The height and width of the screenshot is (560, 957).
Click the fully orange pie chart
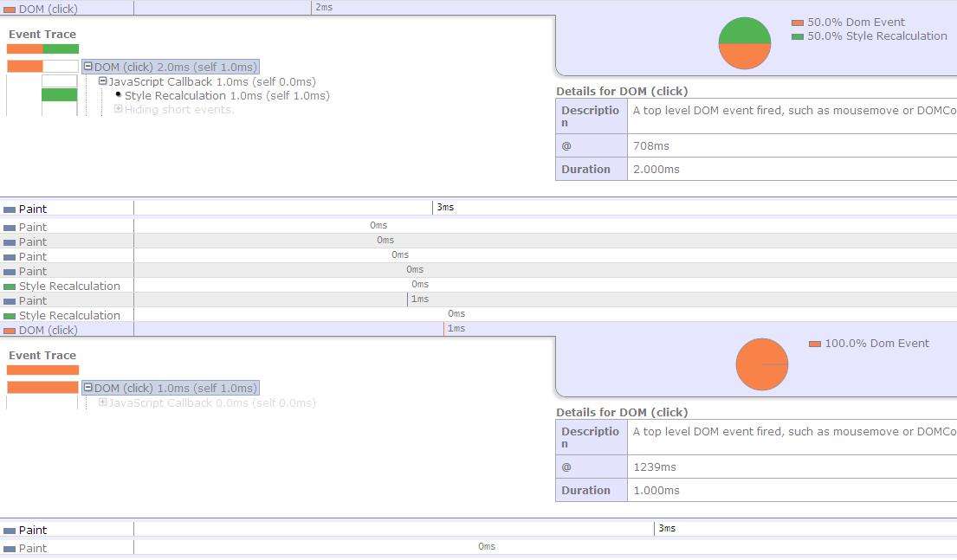click(761, 364)
